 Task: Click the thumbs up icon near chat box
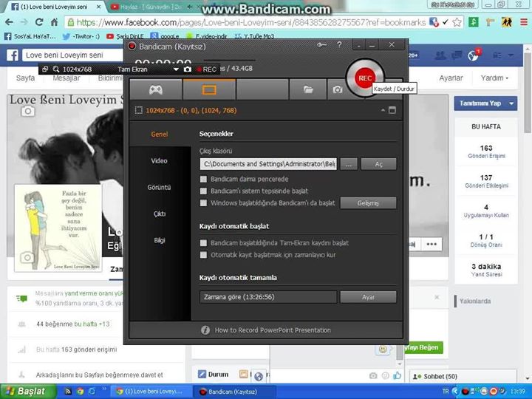[x=397, y=375]
